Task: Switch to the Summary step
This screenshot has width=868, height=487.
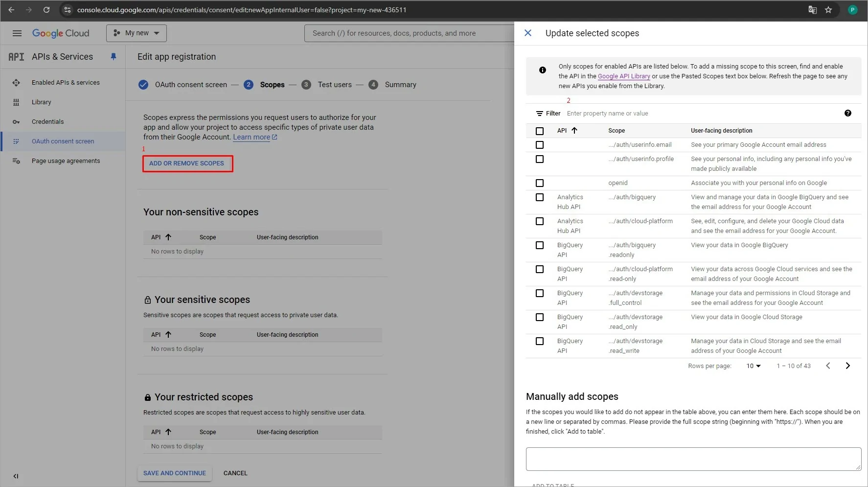Action: tap(401, 84)
